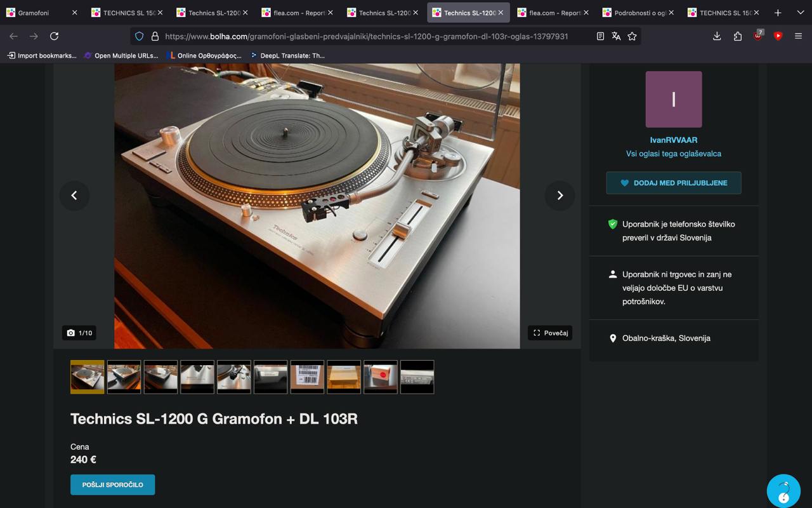Bookmark this page with the star icon
The width and height of the screenshot is (812, 508).
click(x=632, y=36)
